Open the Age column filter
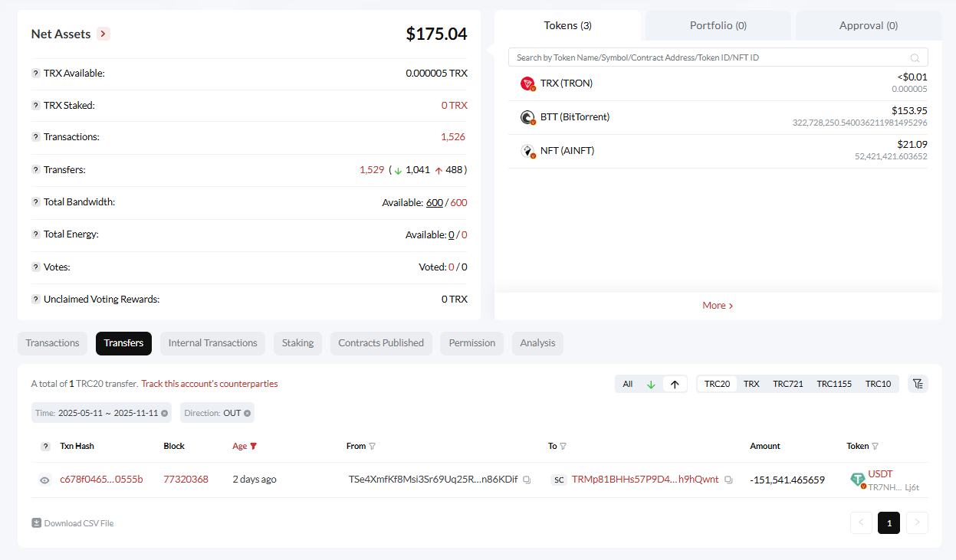Screen dimensions: 956x560 tap(254, 446)
